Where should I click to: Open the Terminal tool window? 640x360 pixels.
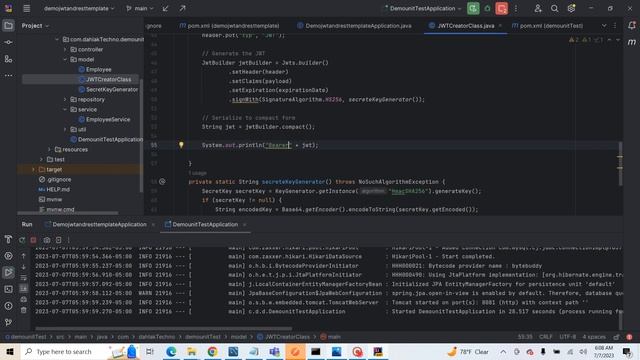tap(8, 289)
